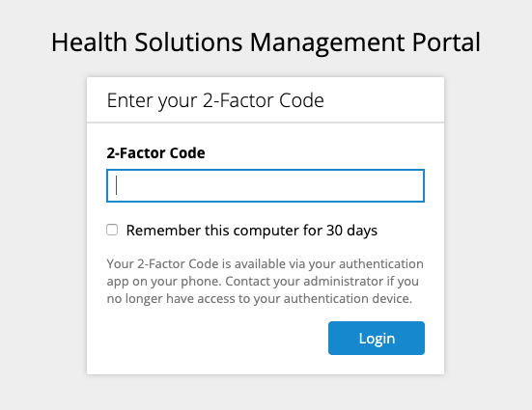Click the 'Remember this computer for 30 days' label
532x410 pixels.
tap(251, 231)
